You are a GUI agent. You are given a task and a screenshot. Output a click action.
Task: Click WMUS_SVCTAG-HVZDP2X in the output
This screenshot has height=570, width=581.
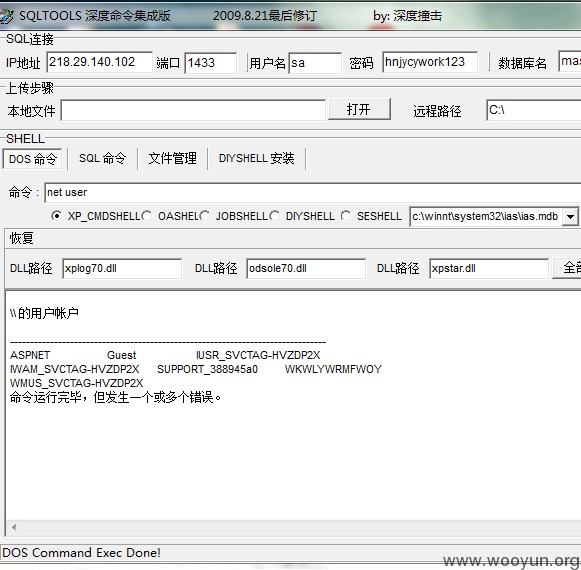click(77, 383)
